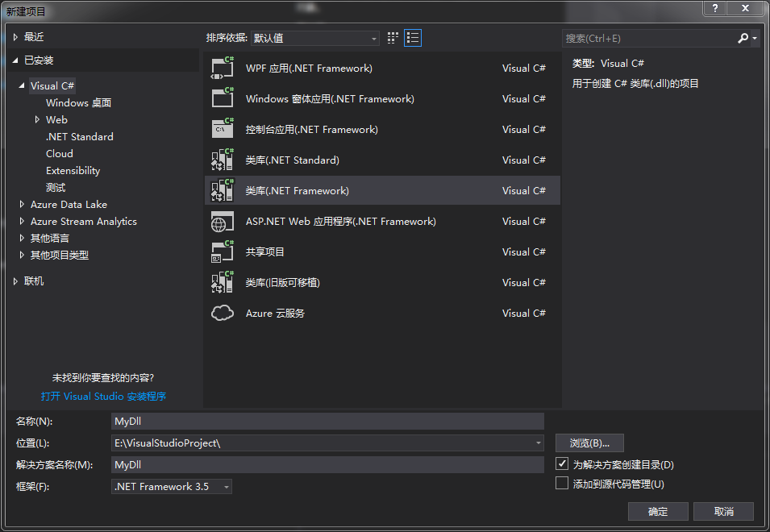
Task: Expand the 其他语言 node
Action: 22,238
